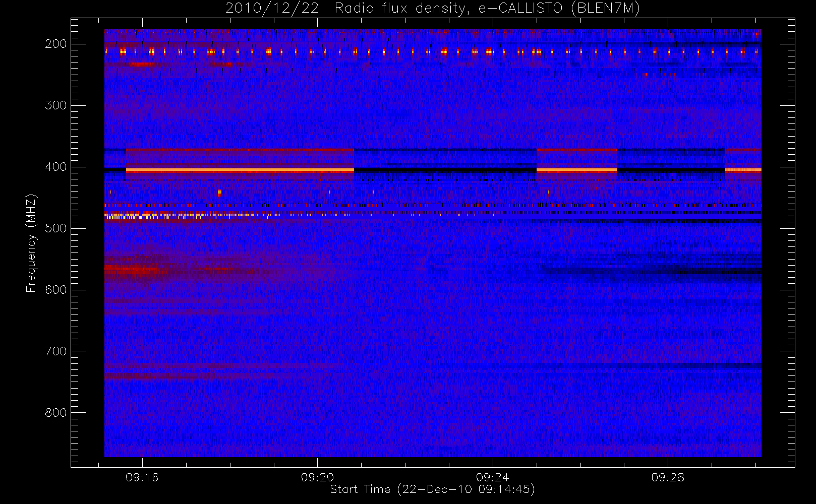Click the 300 frequency tick label
This screenshot has width=816, height=504.
(x=55, y=105)
